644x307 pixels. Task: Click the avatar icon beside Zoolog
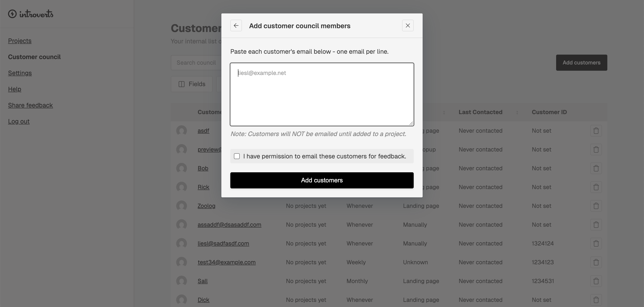(x=182, y=206)
